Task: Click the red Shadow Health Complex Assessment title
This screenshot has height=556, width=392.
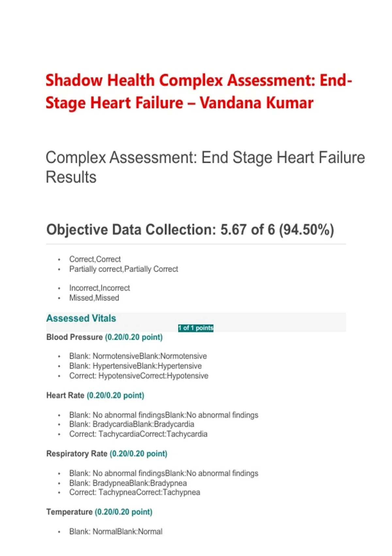Action: click(x=199, y=92)
